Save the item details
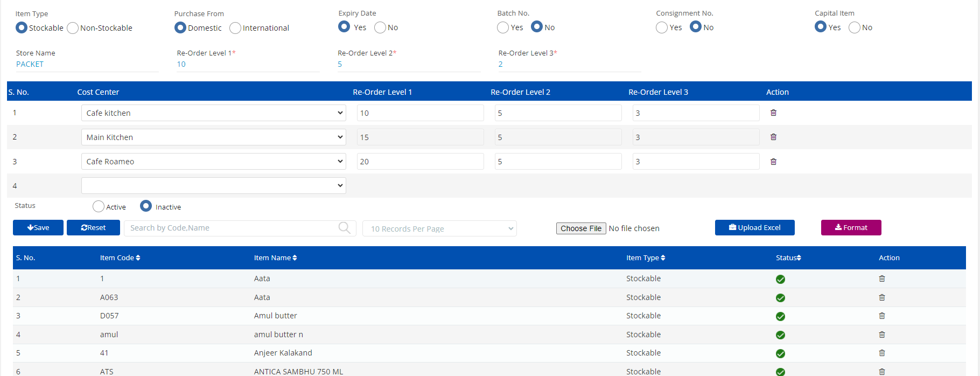 tap(38, 227)
